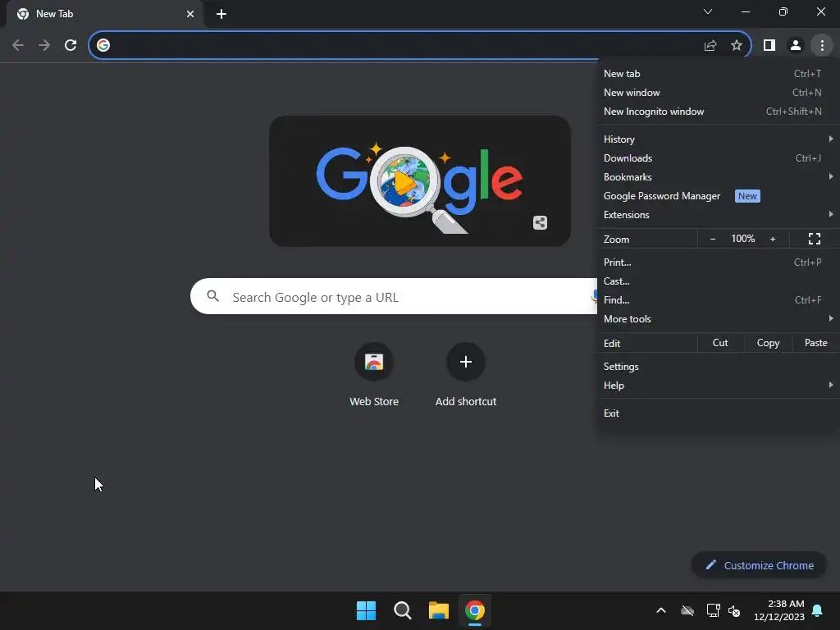Open Downloads from the menu
The image size is (840, 630).
pyautogui.click(x=718, y=158)
